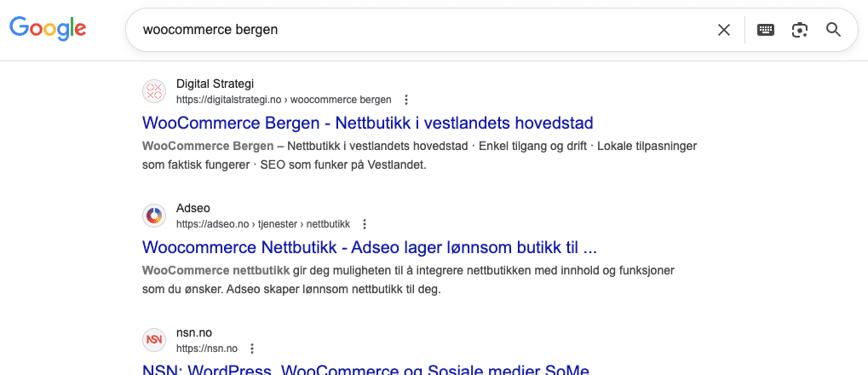868x375 pixels.
Task: Click the Adseo site favicon
Action: (154, 216)
